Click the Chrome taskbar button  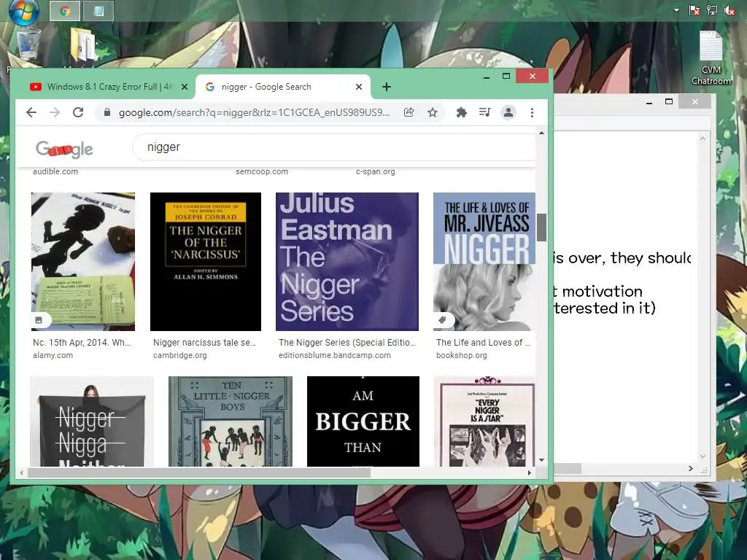(65, 11)
